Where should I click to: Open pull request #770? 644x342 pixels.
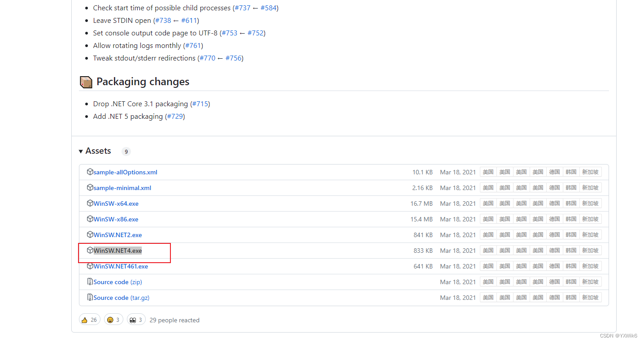click(x=208, y=58)
